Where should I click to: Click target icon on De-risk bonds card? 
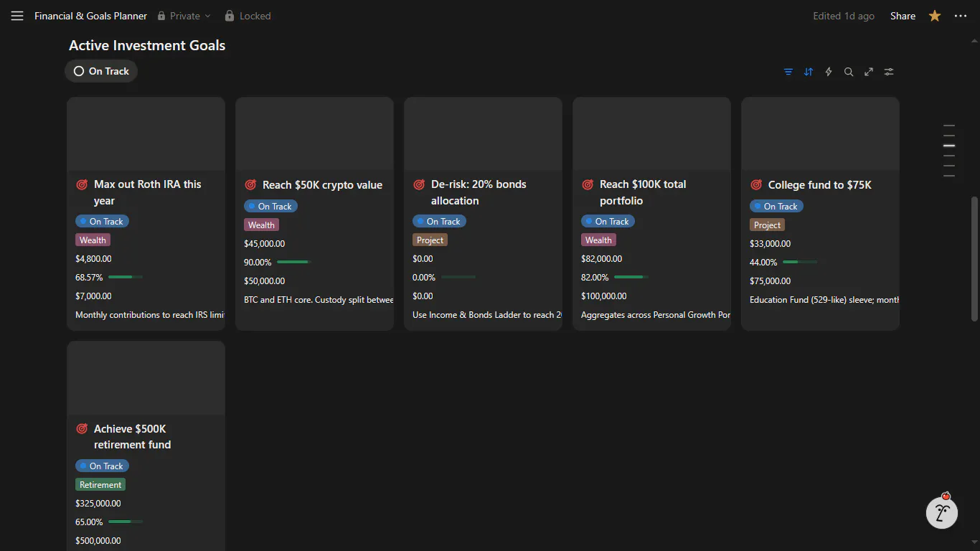(419, 184)
